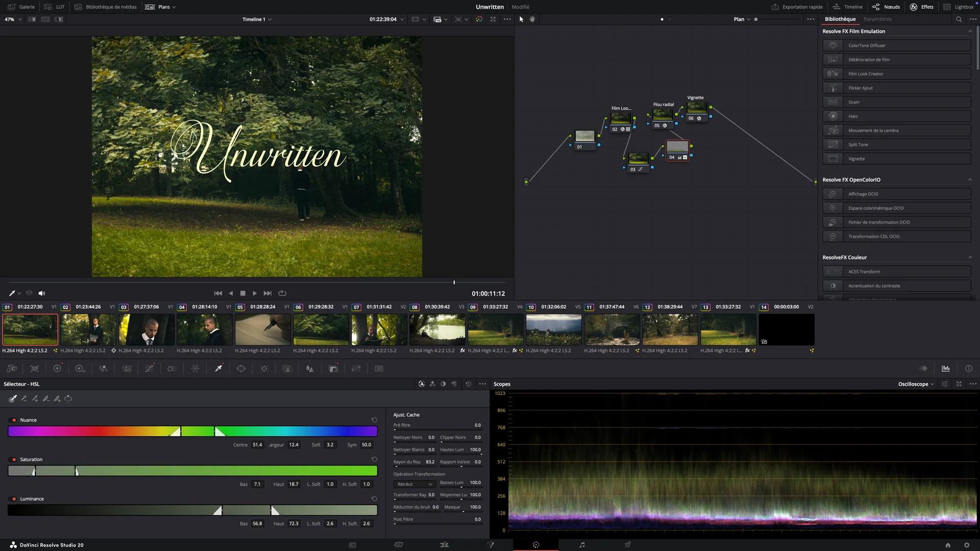Toggle the Nuance qualifier on/off dot

pos(14,420)
